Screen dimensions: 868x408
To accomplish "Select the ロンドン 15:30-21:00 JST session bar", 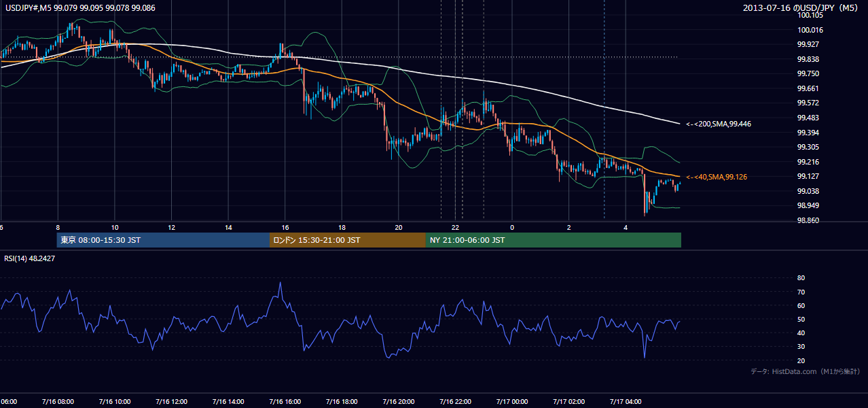I will [348, 240].
